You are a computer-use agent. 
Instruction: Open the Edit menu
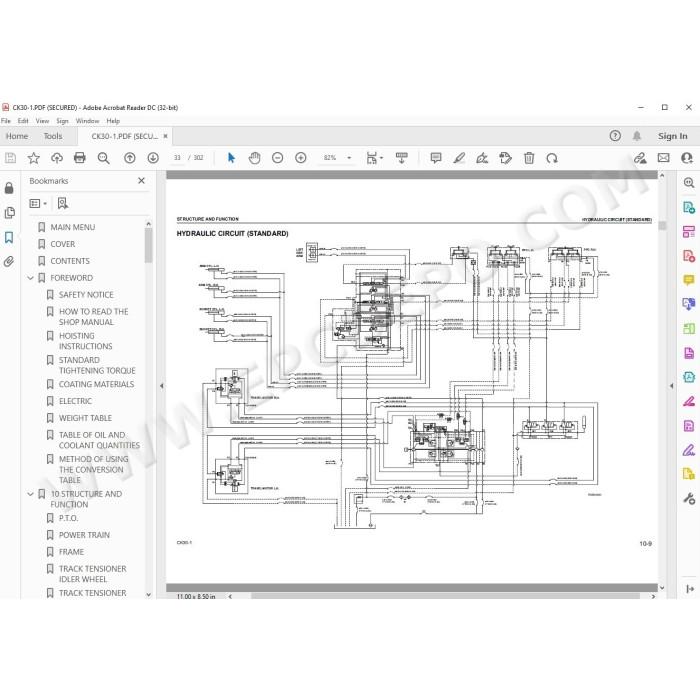tap(23, 121)
